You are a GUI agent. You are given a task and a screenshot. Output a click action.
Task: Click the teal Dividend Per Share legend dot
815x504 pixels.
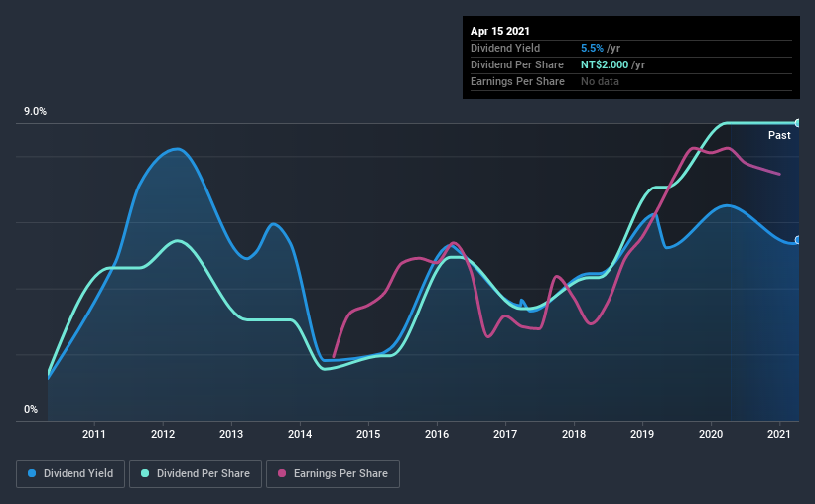pyautogui.click(x=145, y=473)
